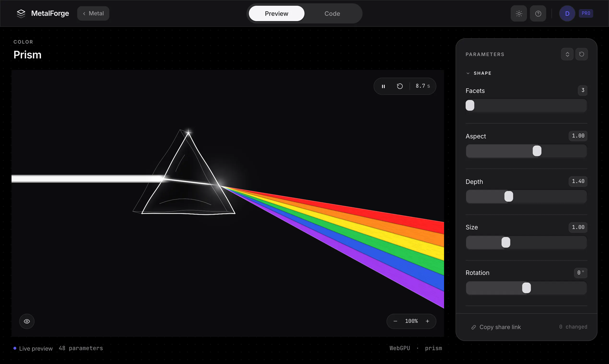Click the WebGPU status label
This screenshot has width=609, height=364.
pyautogui.click(x=400, y=348)
